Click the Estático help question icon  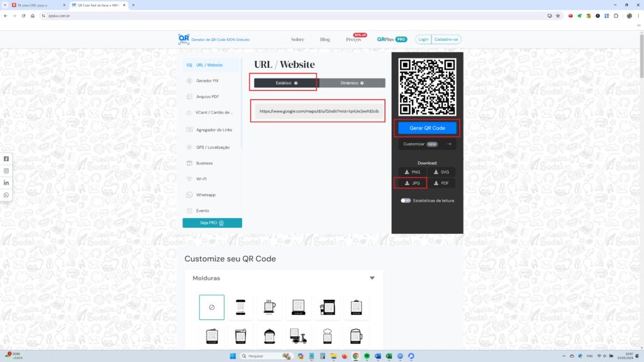click(296, 83)
